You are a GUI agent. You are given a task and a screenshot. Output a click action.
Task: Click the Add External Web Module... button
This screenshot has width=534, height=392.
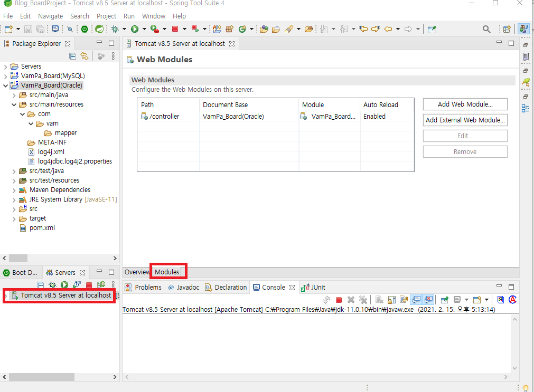(x=465, y=120)
